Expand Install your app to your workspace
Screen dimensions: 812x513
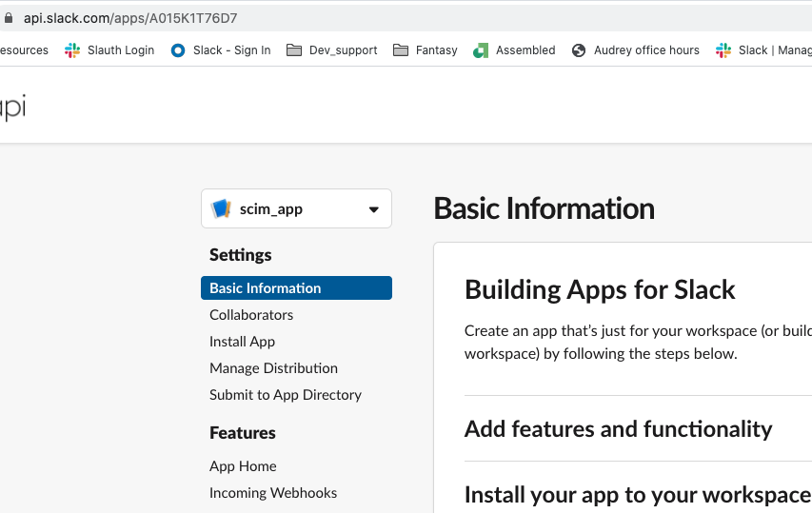point(638,494)
